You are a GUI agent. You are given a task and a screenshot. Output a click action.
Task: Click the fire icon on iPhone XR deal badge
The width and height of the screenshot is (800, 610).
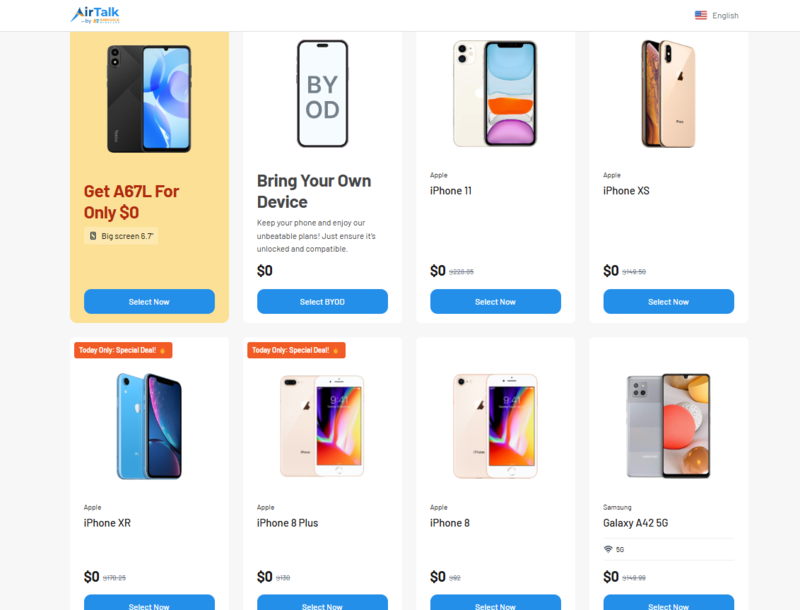tap(163, 350)
